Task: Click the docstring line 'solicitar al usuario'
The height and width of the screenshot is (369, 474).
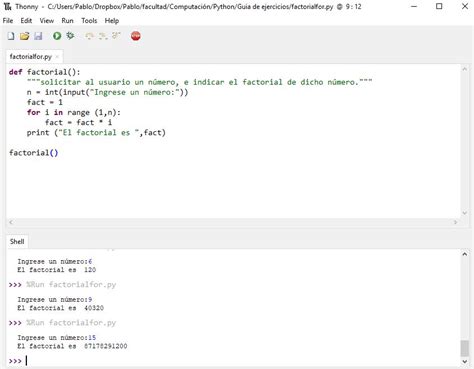Action: [199, 82]
